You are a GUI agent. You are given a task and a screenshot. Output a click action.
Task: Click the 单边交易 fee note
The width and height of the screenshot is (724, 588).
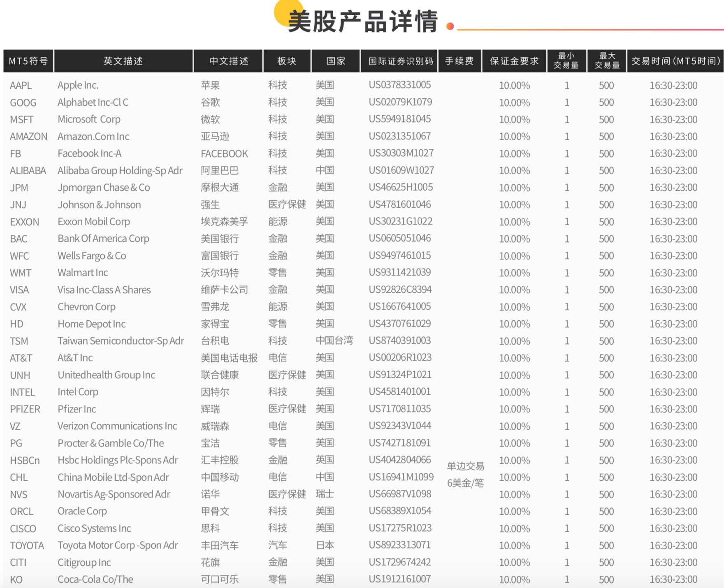click(466, 466)
